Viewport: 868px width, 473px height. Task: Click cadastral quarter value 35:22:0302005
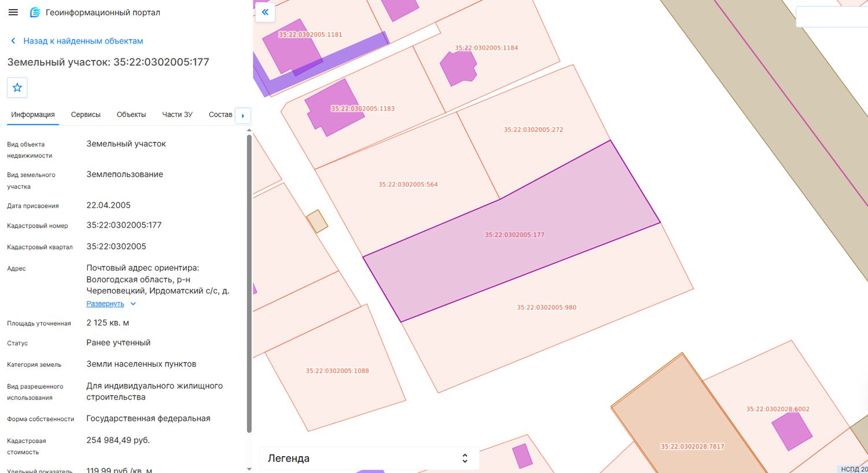point(116,247)
